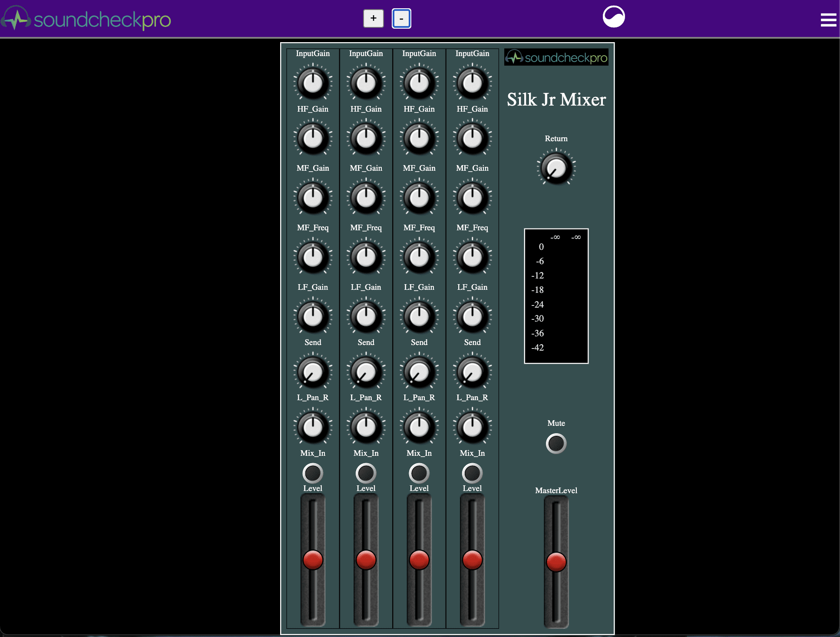840x637 pixels.
Task: Click channel 2 HF_Gain knob
Action: tap(366, 138)
